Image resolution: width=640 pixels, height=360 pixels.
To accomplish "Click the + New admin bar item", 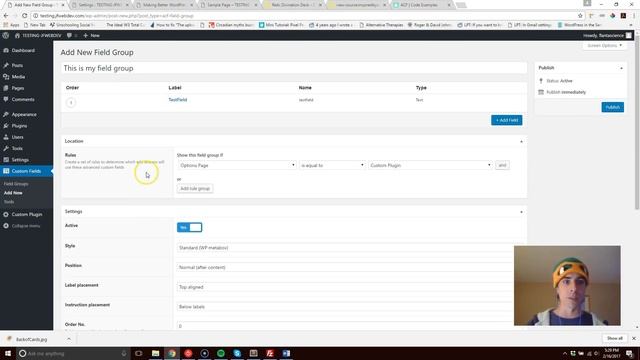I will [x=91, y=36].
